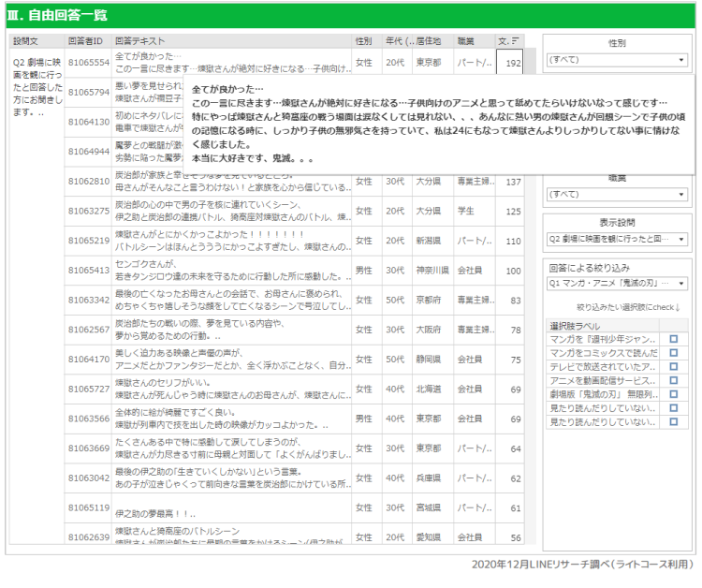This screenshot has width=702, height=588.
Task: Open the 表示設問 Q2 dropdown
Action: (x=617, y=239)
